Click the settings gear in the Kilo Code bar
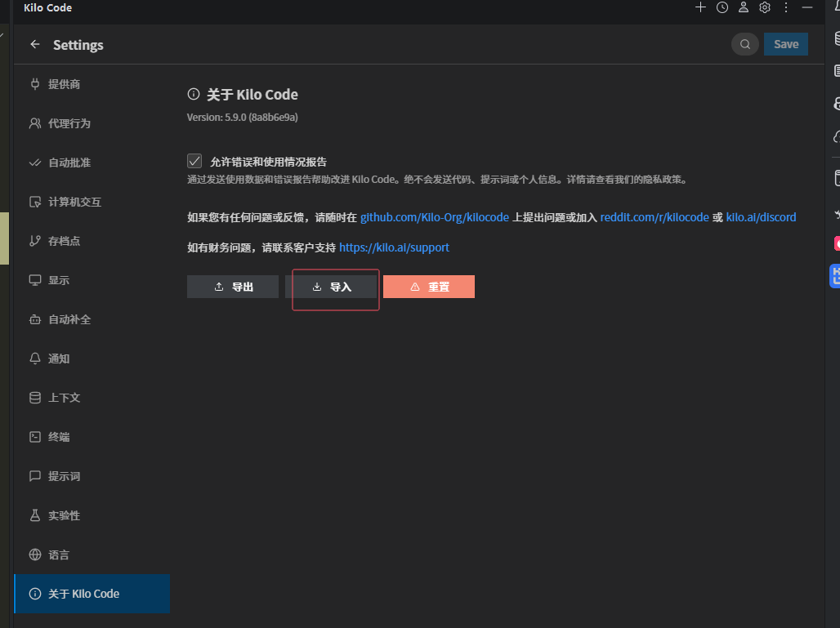This screenshot has width=840, height=628. (764, 7)
